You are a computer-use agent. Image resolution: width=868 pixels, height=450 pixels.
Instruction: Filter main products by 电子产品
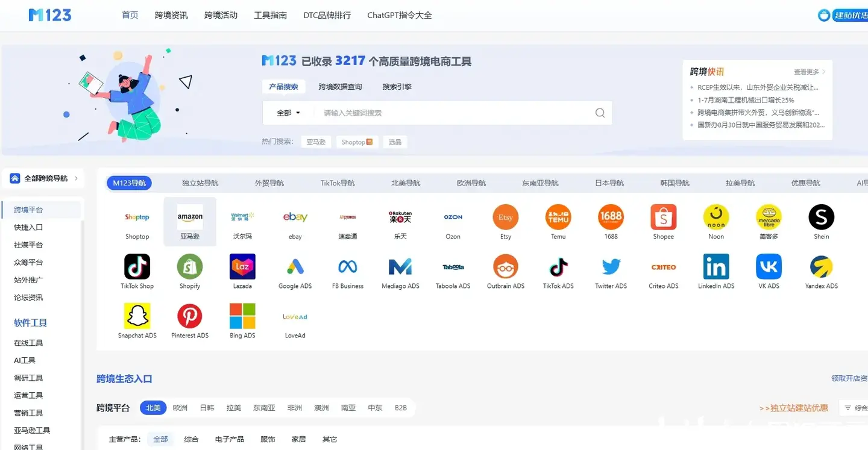pos(230,439)
